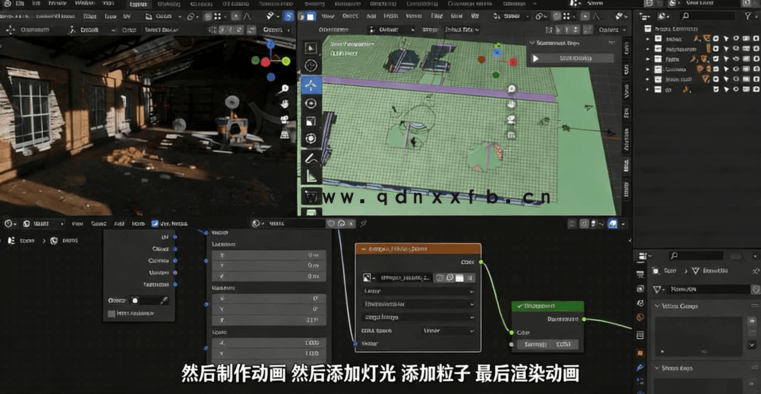Toggle render camera icon of first Outliner collection
761x394 pixels.
(755, 38)
